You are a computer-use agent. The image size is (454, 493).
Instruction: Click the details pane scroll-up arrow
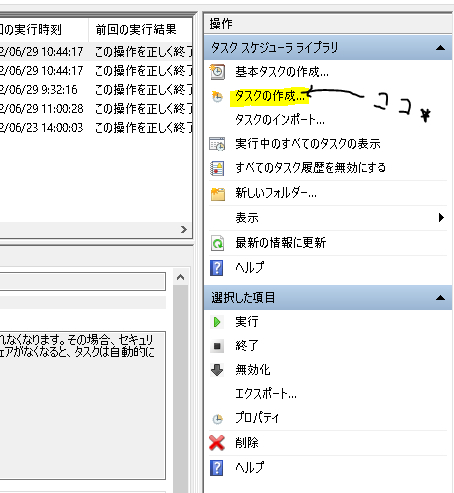(180, 277)
